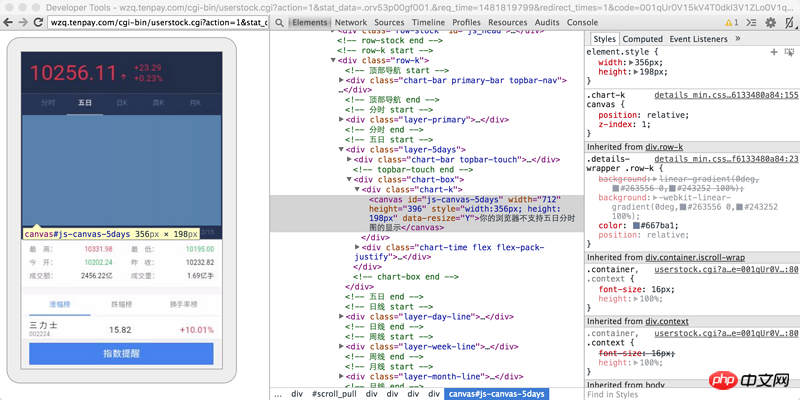Open details_min.css link ending :23
800x400 pixels.
[727, 159]
